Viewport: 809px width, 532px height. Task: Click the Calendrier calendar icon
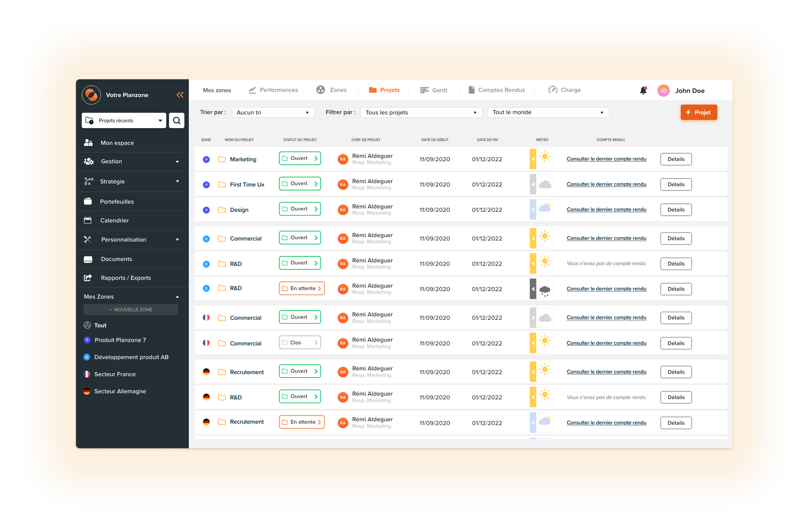[x=88, y=220]
